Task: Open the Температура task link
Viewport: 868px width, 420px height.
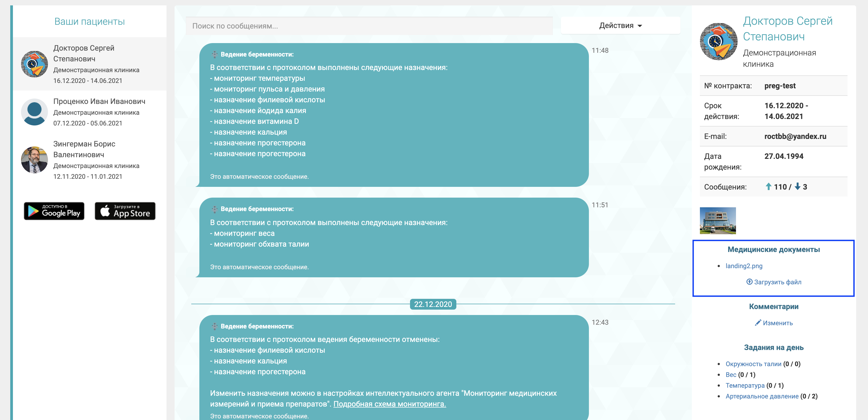Action: tap(745, 385)
